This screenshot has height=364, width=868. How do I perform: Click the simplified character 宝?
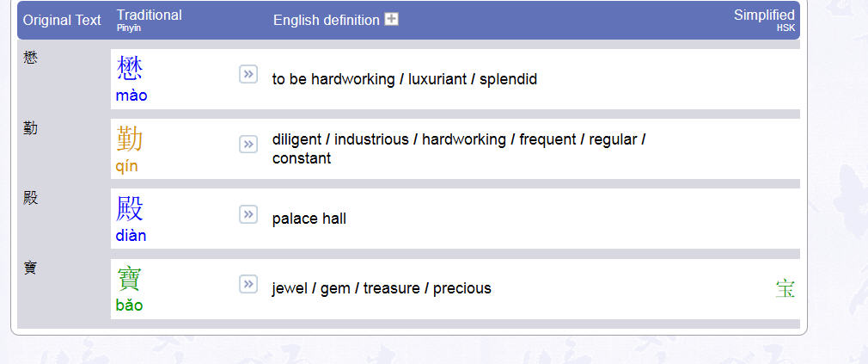pyautogui.click(x=785, y=288)
